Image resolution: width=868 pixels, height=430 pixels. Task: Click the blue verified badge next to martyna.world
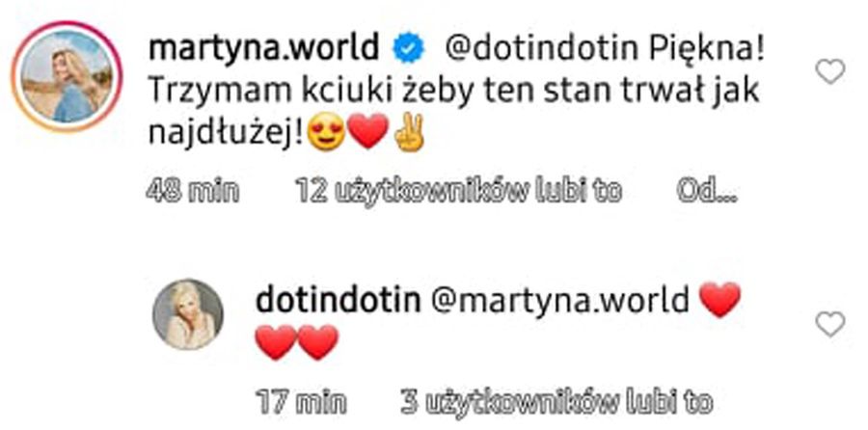(x=408, y=49)
